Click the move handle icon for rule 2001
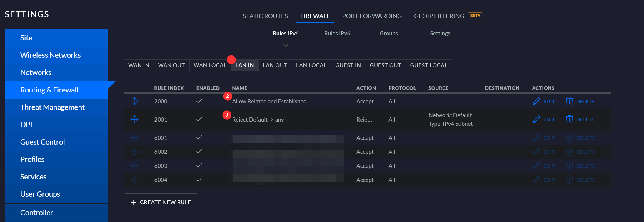Image resolution: width=644 pixels, height=222 pixels. pyautogui.click(x=134, y=120)
